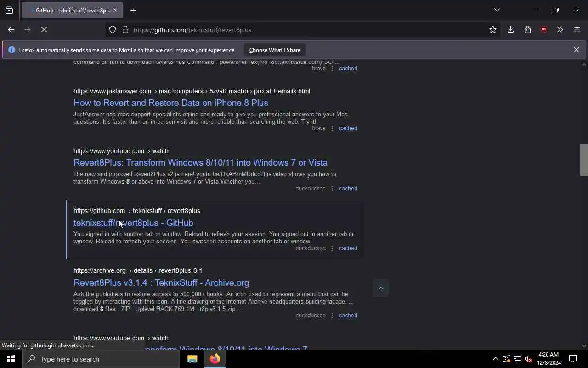Screen dimensions: 588x368
Task: Open File Explorer from the taskbar
Action: [192, 359]
